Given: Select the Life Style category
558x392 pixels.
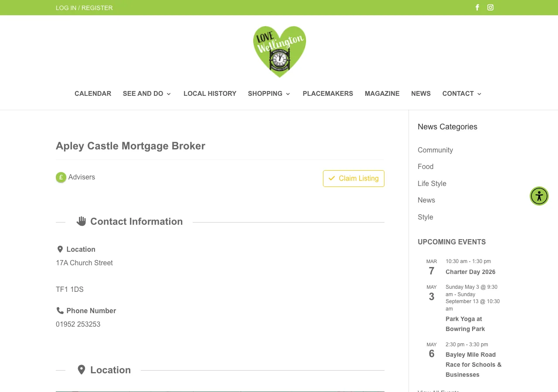Looking at the screenshot, I should click(432, 183).
